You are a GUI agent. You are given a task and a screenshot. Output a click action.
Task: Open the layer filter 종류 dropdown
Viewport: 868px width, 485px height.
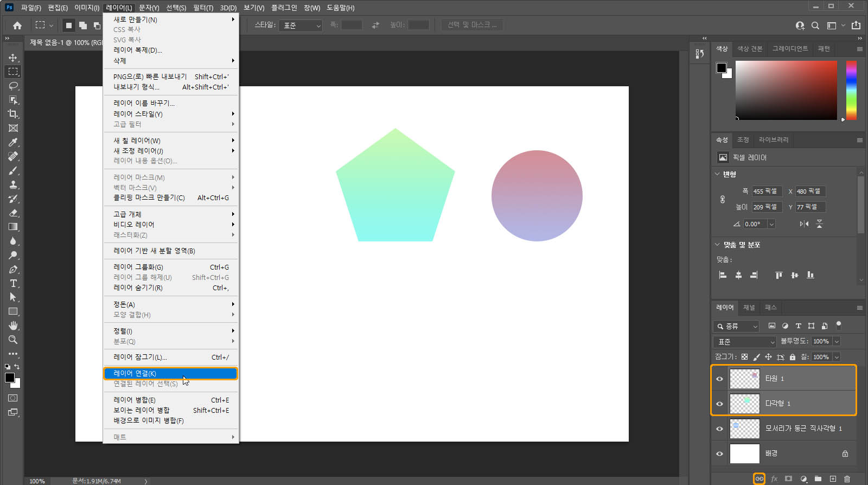[736, 326]
